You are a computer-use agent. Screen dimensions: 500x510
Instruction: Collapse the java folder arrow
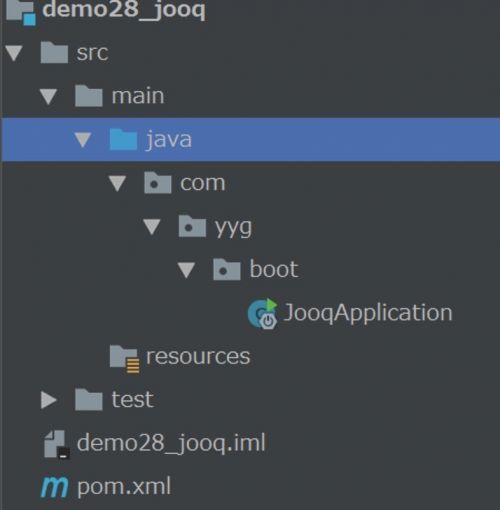tap(83, 140)
